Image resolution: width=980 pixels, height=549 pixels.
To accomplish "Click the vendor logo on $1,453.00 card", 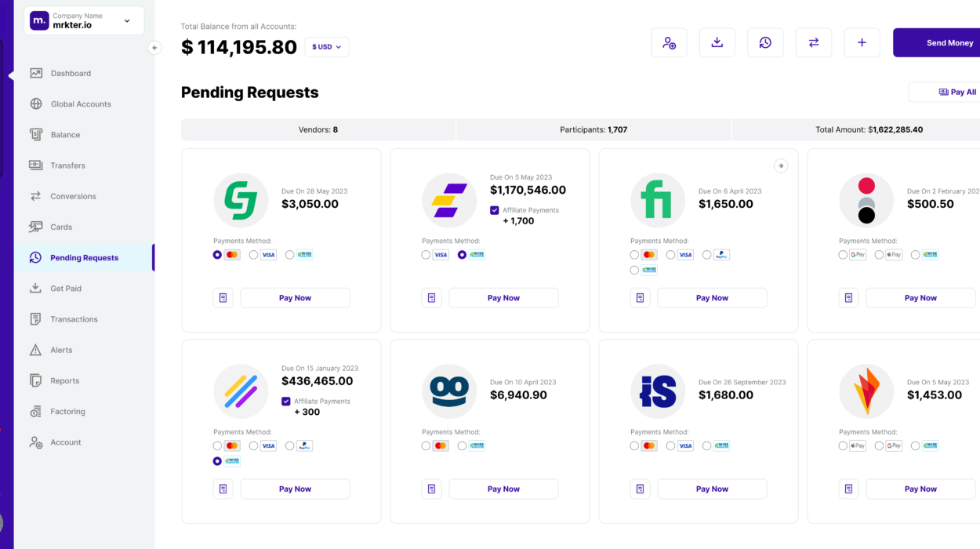I will [x=866, y=391].
